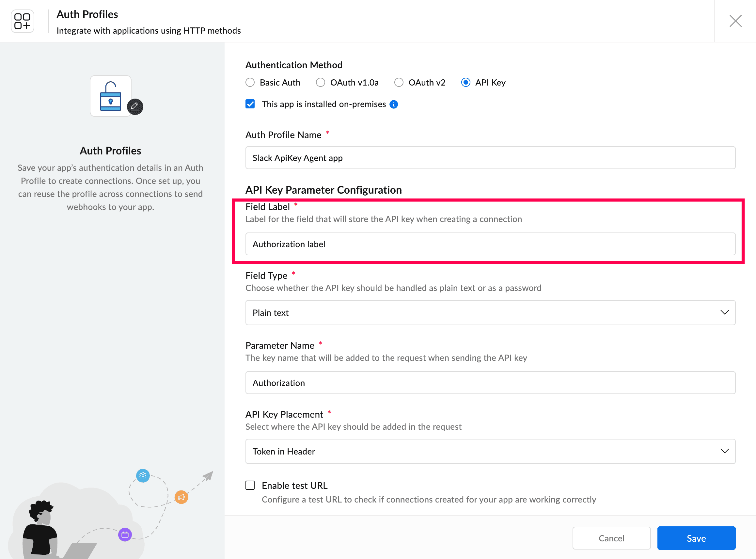Click the purple calendar icon in illustration
Screen dimensions: 756x559
125,535
